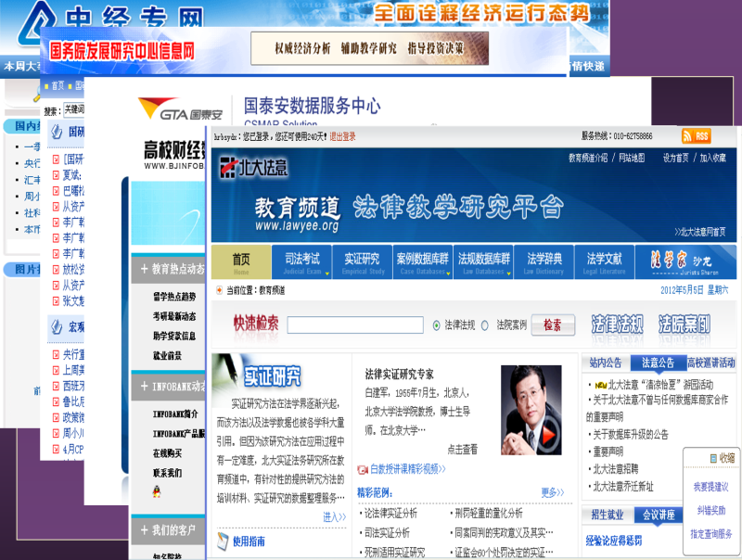The image size is (742, 560).
Task: Expand the INFOBANK动态 section with its plus icon
Action: pyautogui.click(x=145, y=386)
